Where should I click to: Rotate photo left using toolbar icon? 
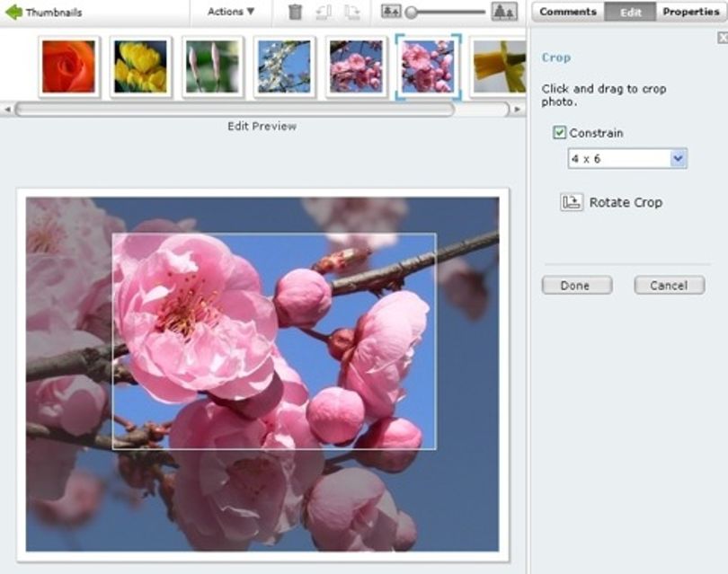tap(324, 12)
